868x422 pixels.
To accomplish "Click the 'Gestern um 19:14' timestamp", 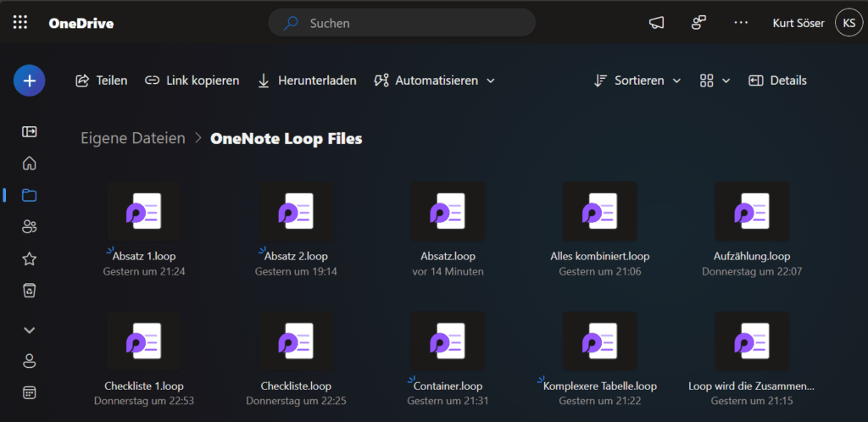I will point(296,271).
